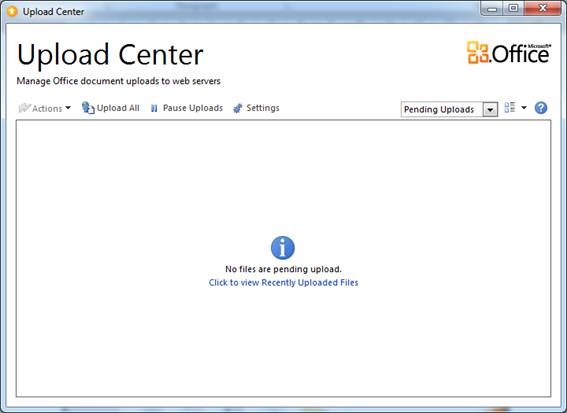Click the blue information icon
567x413 pixels.
tap(283, 248)
